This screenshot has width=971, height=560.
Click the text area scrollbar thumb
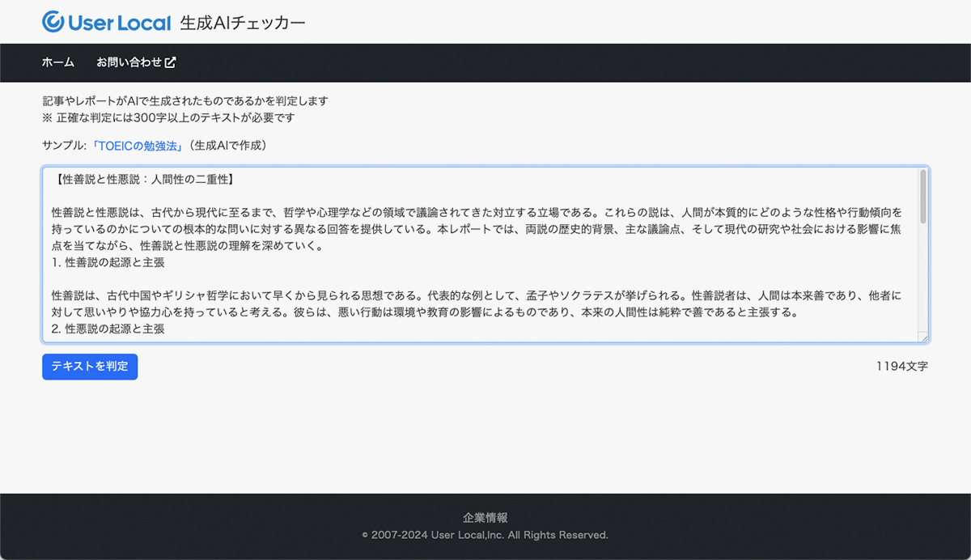923,196
